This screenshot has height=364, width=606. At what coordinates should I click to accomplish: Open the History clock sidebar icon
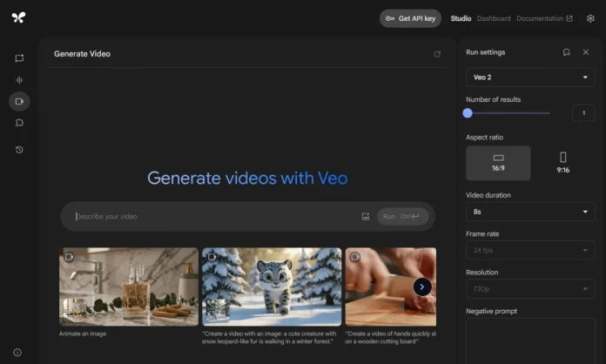tap(19, 150)
